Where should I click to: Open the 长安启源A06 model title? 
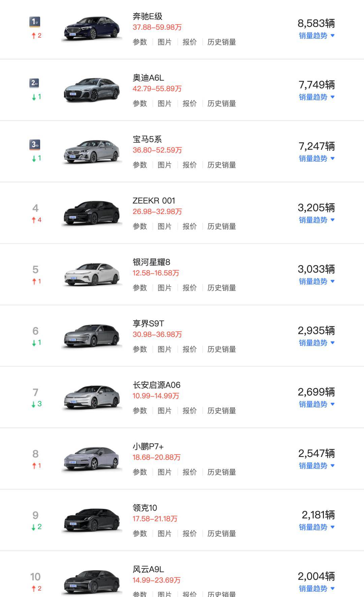156,385
